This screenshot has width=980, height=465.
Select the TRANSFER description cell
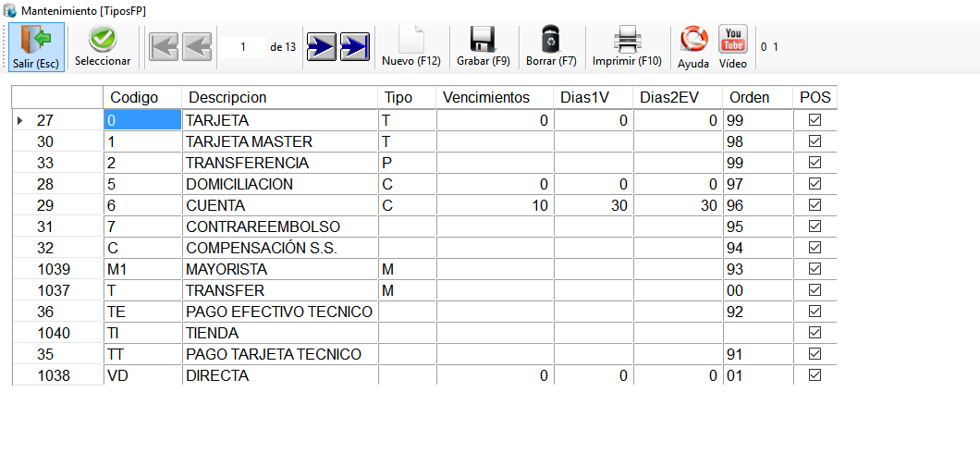[x=280, y=290]
